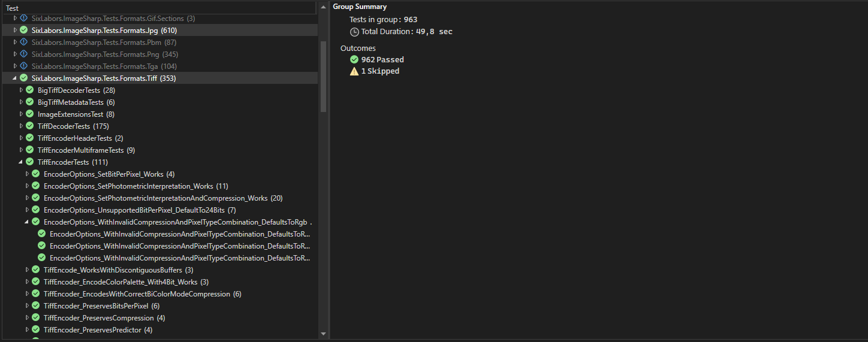The image size is (868, 342).
Task: Click green check icon next to 962 Passed
Action: [x=354, y=59]
